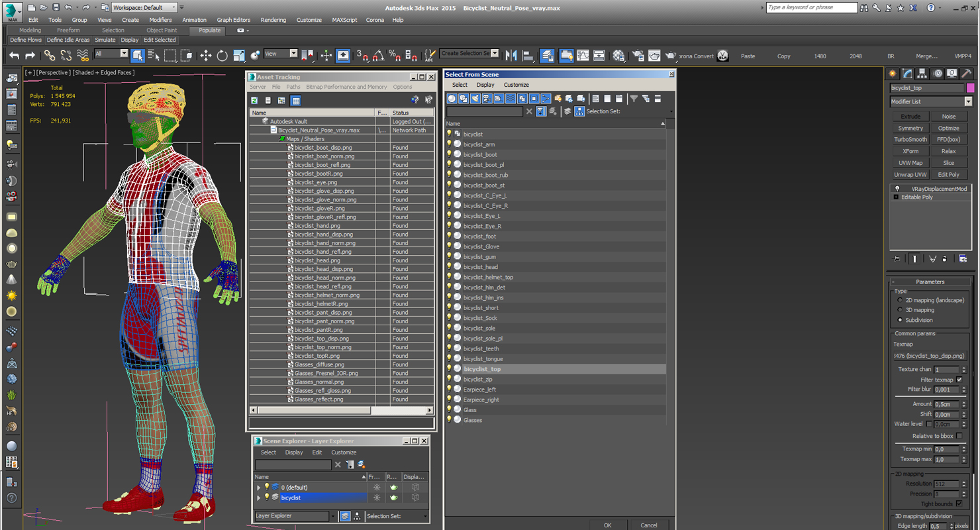The height and width of the screenshot is (530, 980).
Task: Expand the Editable Poly modifier entry
Action: 897,197
